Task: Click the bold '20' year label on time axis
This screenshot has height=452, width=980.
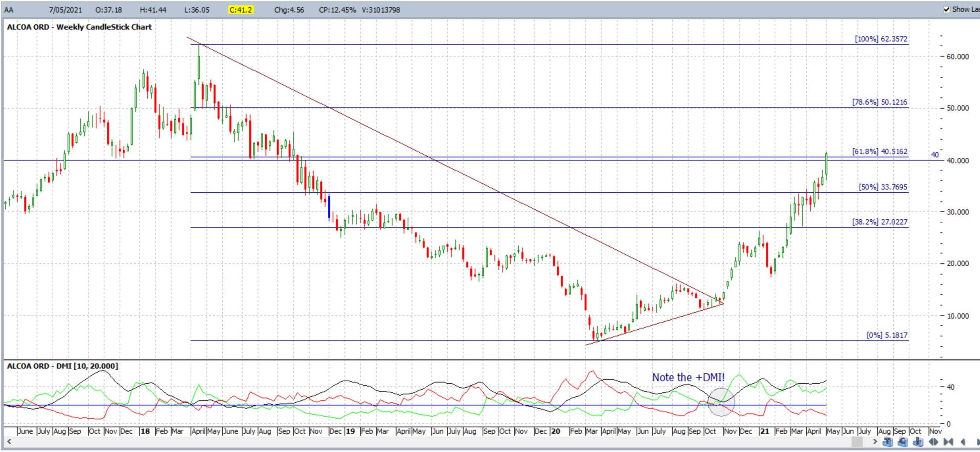Action: tap(555, 432)
